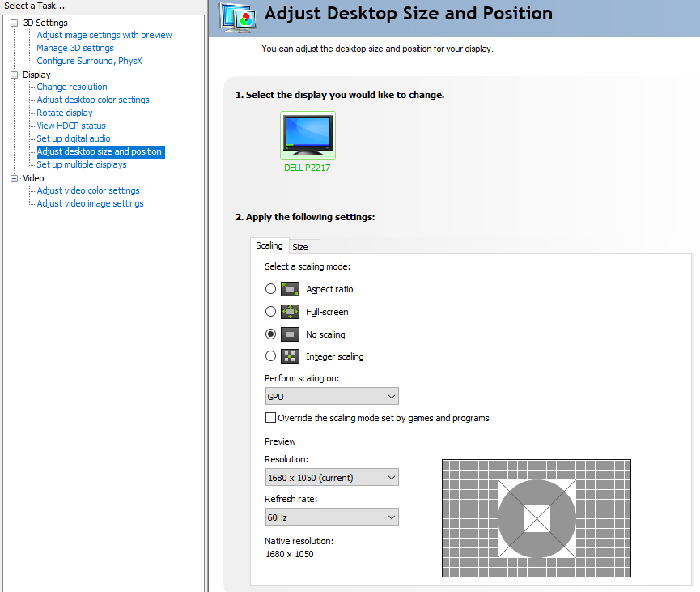Select the DELL P2217 monitor icon

tap(308, 135)
